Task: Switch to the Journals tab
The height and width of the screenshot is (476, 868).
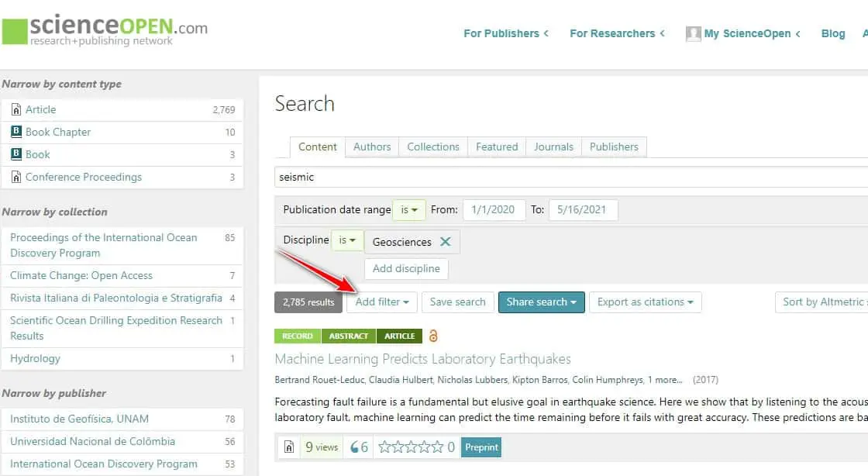Action: point(553,147)
